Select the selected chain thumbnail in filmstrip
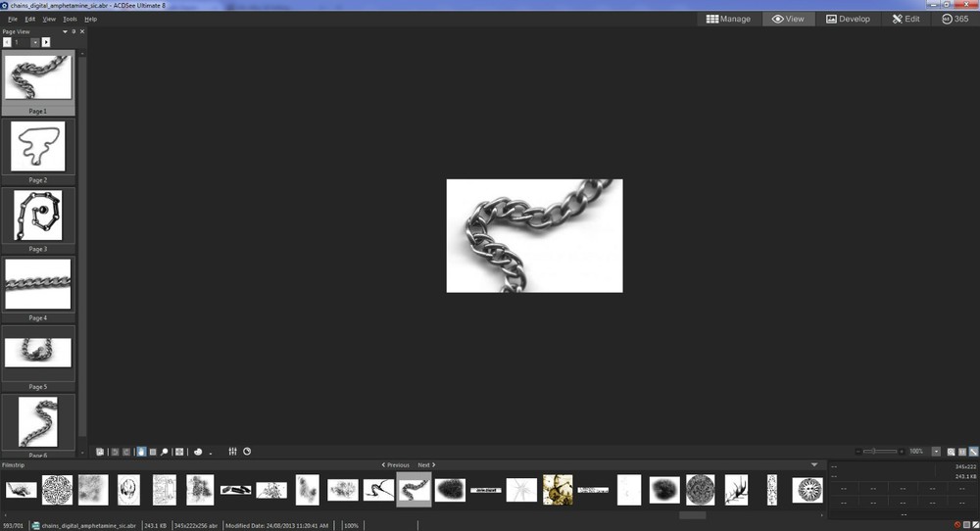Viewport: 980px width, 531px height. pos(414,490)
